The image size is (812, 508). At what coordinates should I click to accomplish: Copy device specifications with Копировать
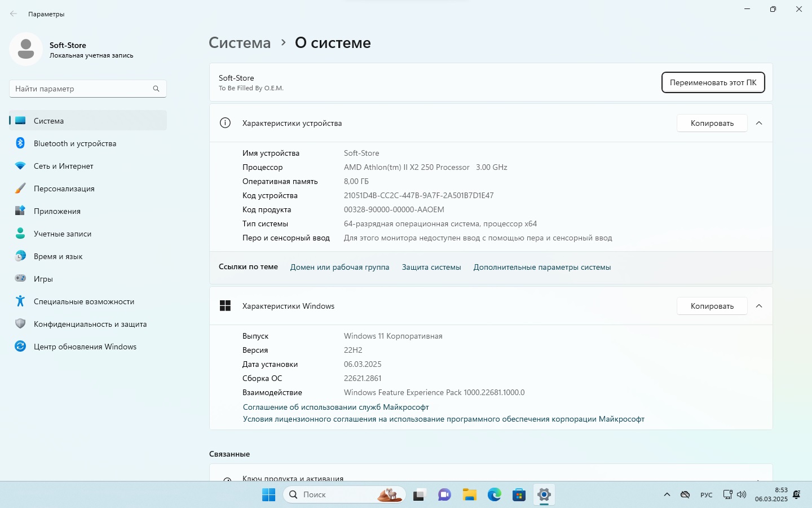point(712,123)
